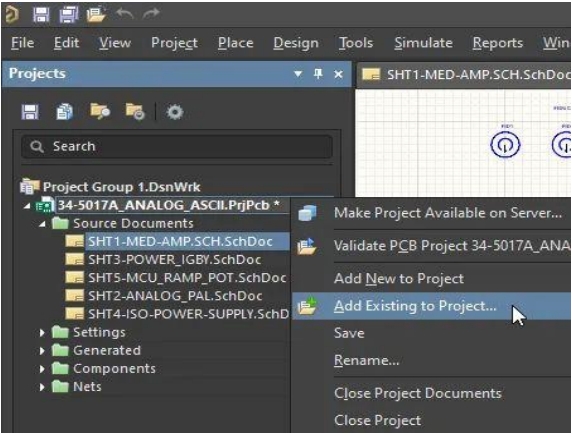Click the Save All icon in the top bar
The width and height of the screenshot is (572, 437).
click(x=69, y=15)
